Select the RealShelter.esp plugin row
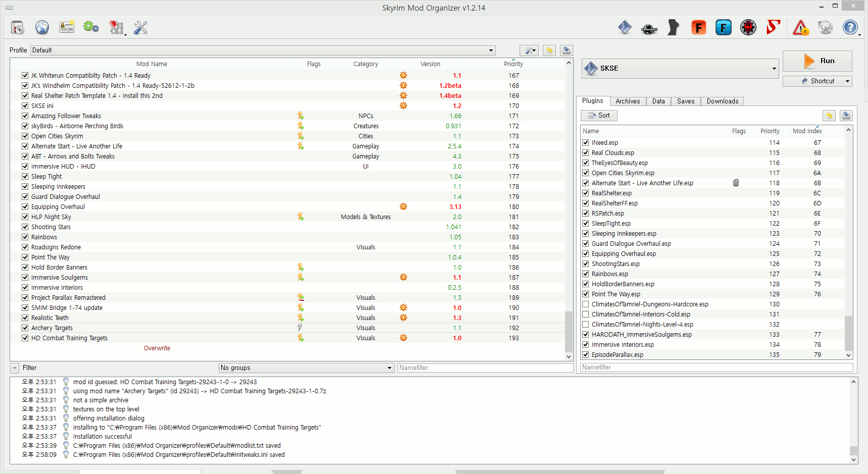The height and width of the screenshot is (474, 868). (712, 193)
